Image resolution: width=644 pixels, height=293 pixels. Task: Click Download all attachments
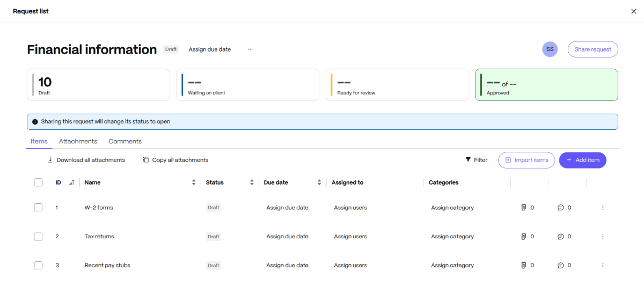tap(86, 160)
